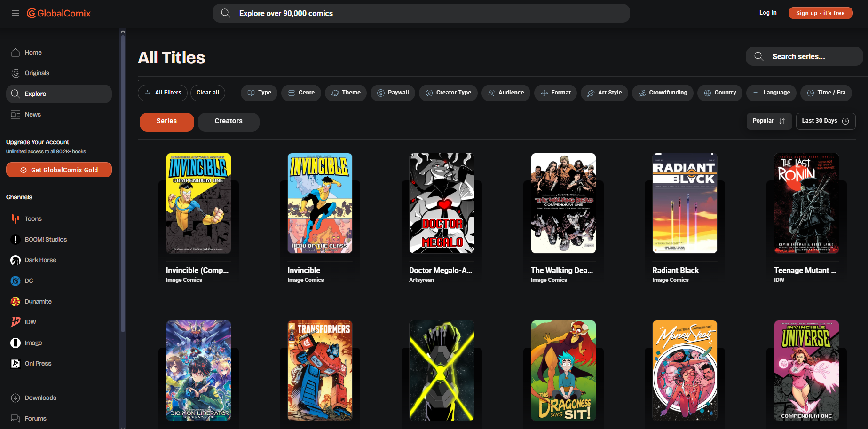Open the hamburger menu icon
868x429 pixels.
point(16,13)
